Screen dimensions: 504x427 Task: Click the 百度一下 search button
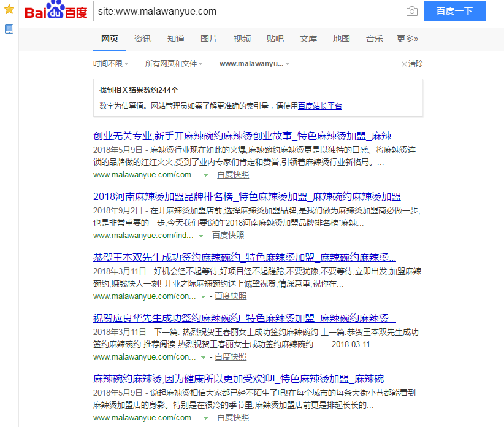tap(454, 11)
